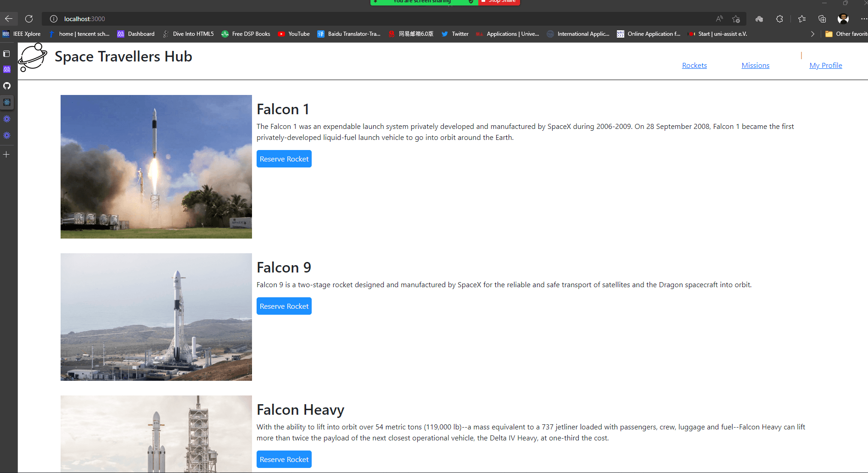Image resolution: width=868 pixels, height=473 pixels.
Task: Open Read Aloud icon in address bar
Action: click(719, 19)
